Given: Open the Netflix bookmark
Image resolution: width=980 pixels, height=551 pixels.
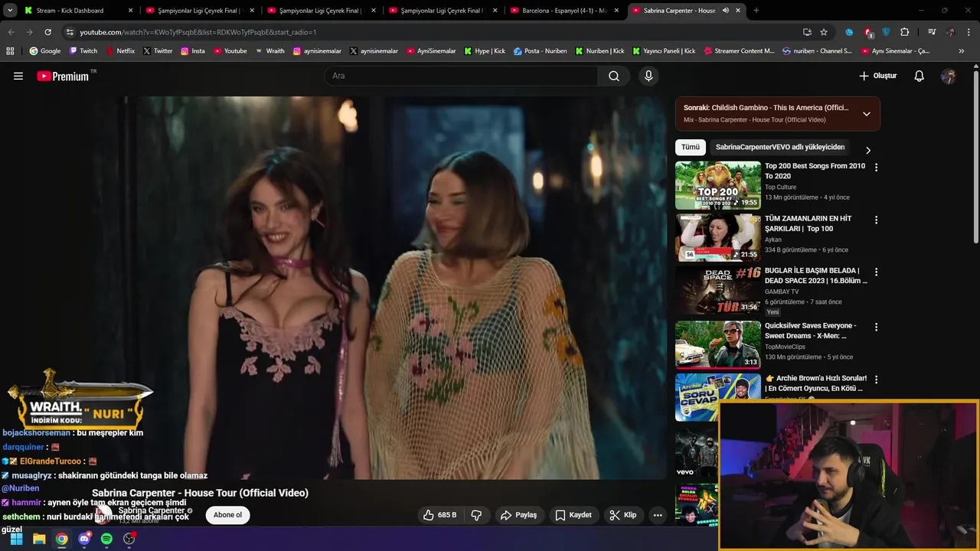Looking at the screenshot, I should click(119, 51).
